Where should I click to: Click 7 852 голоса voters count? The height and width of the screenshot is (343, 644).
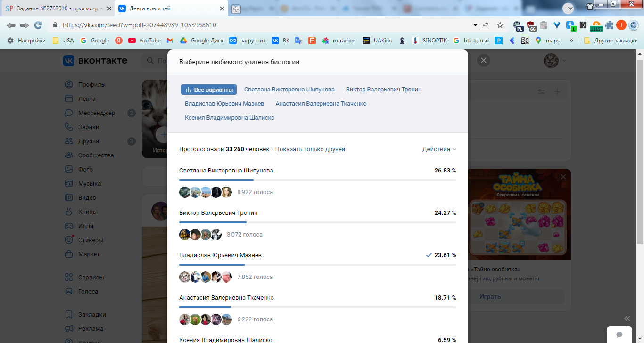click(255, 277)
